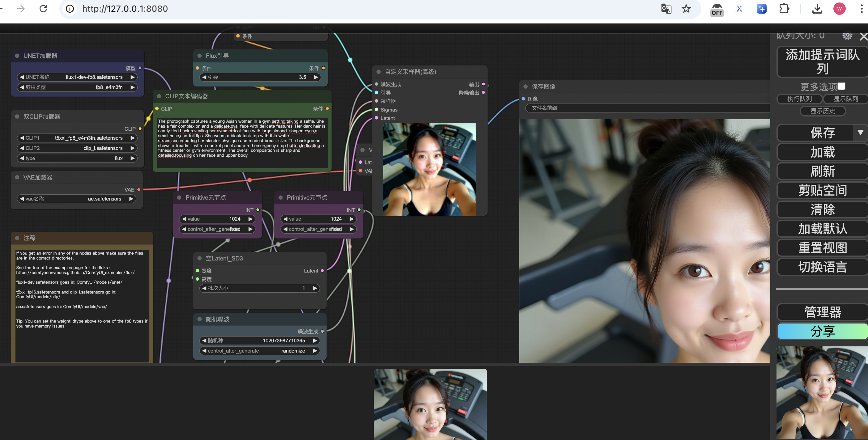Open control_after_generate randomize selector
Image resolution: width=868 pixels, height=440 pixels.
[259, 351]
